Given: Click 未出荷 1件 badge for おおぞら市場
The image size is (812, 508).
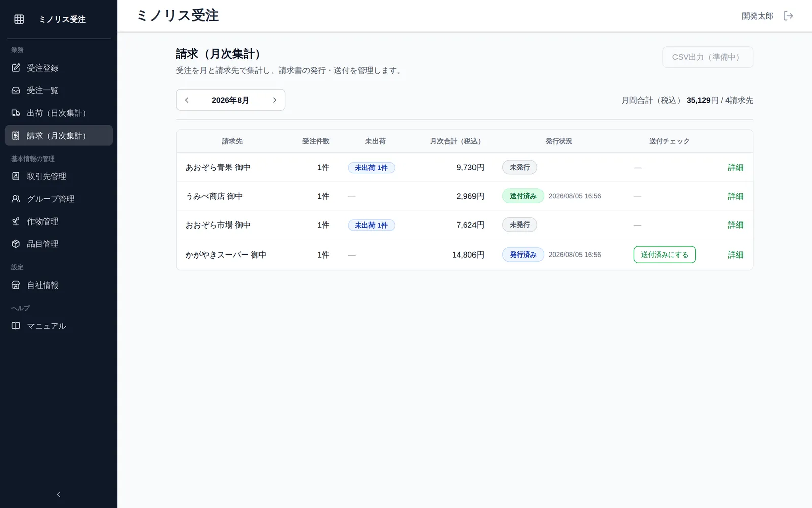Looking at the screenshot, I should pos(371,225).
